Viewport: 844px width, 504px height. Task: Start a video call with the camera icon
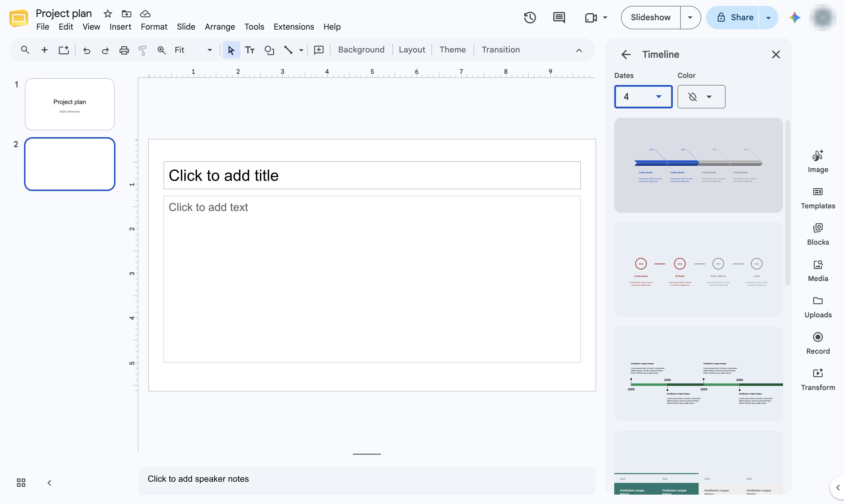coord(591,17)
